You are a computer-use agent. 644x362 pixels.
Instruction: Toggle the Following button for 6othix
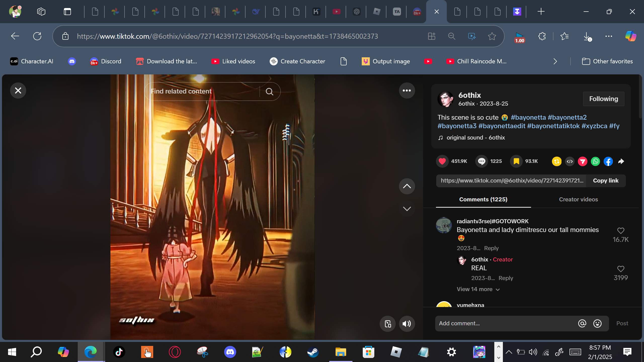pyautogui.click(x=603, y=99)
